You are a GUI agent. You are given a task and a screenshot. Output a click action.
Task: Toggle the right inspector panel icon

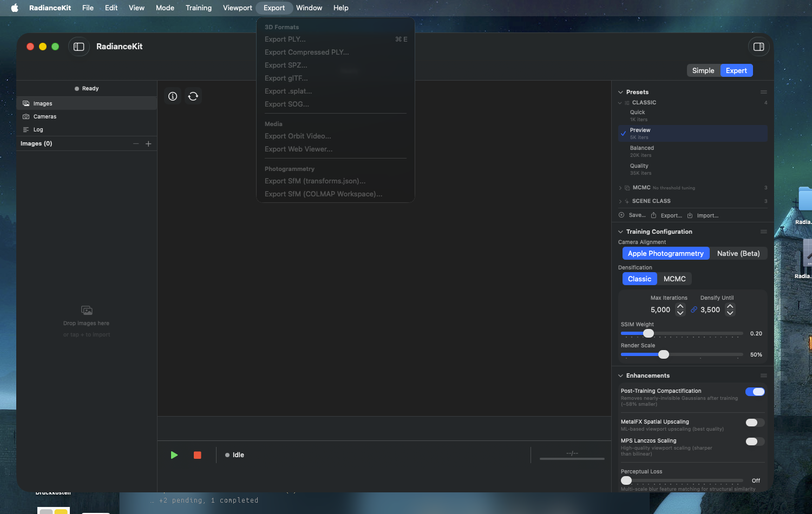click(x=758, y=47)
